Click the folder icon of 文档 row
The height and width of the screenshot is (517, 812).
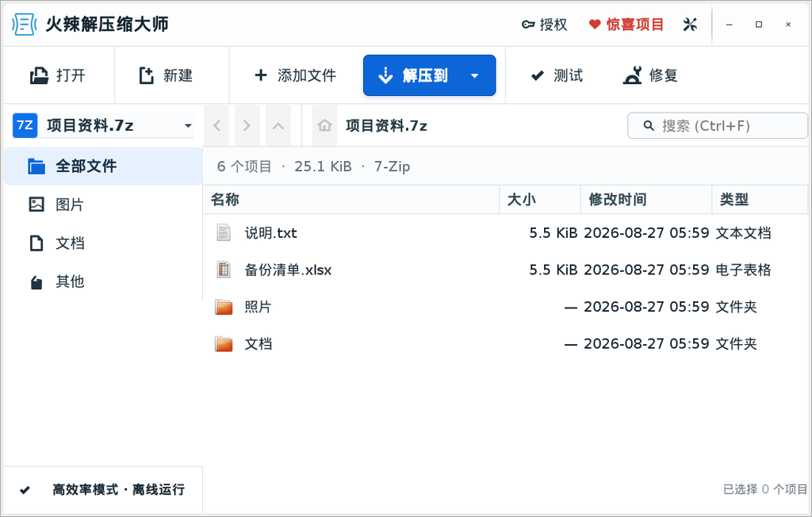click(224, 344)
